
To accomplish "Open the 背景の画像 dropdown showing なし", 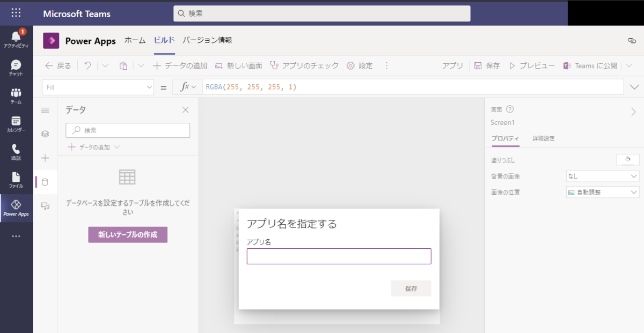I will 602,175.
